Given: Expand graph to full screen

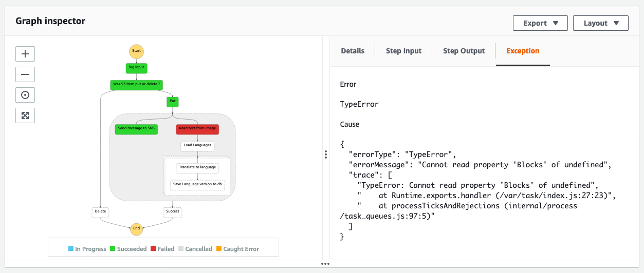Looking at the screenshot, I should click(25, 115).
